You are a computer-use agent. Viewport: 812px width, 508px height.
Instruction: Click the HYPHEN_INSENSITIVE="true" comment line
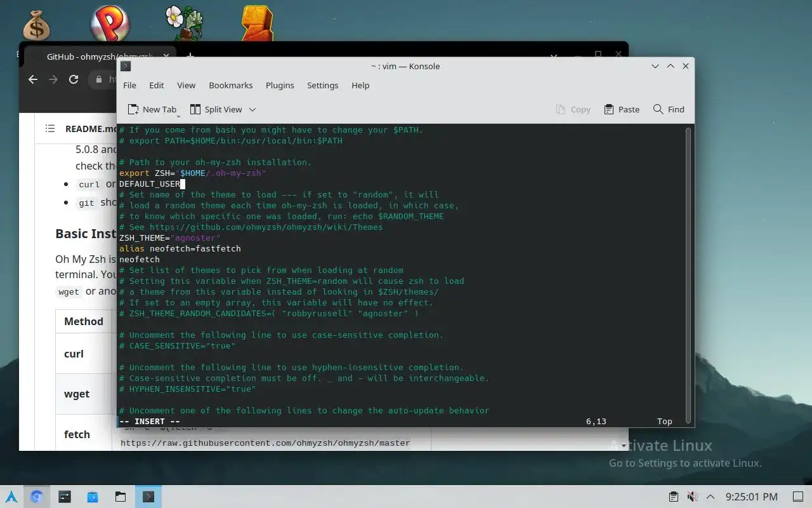[x=188, y=389]
